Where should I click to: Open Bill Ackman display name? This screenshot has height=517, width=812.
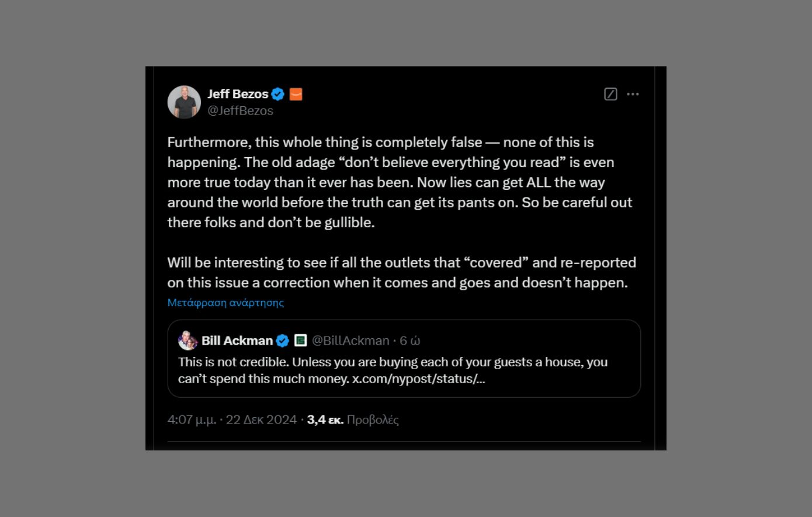point(237,341)
